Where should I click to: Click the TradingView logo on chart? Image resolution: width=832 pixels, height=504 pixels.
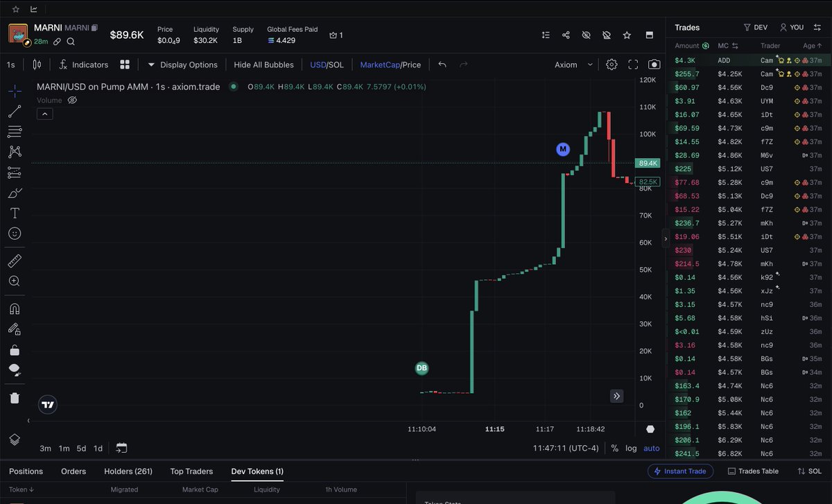pyautogui.click(x=48, y=405)
